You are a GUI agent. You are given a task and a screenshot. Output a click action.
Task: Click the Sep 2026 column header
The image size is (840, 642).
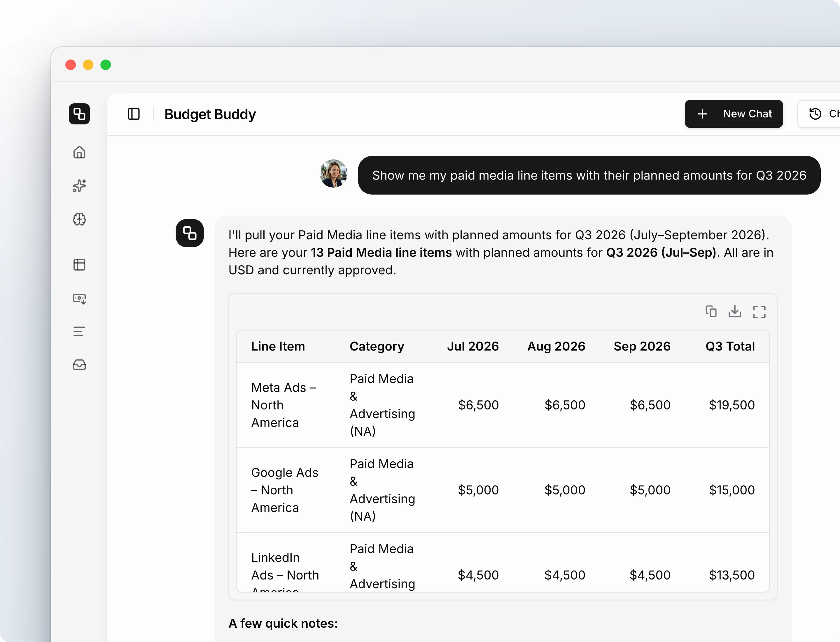point(642,346)
